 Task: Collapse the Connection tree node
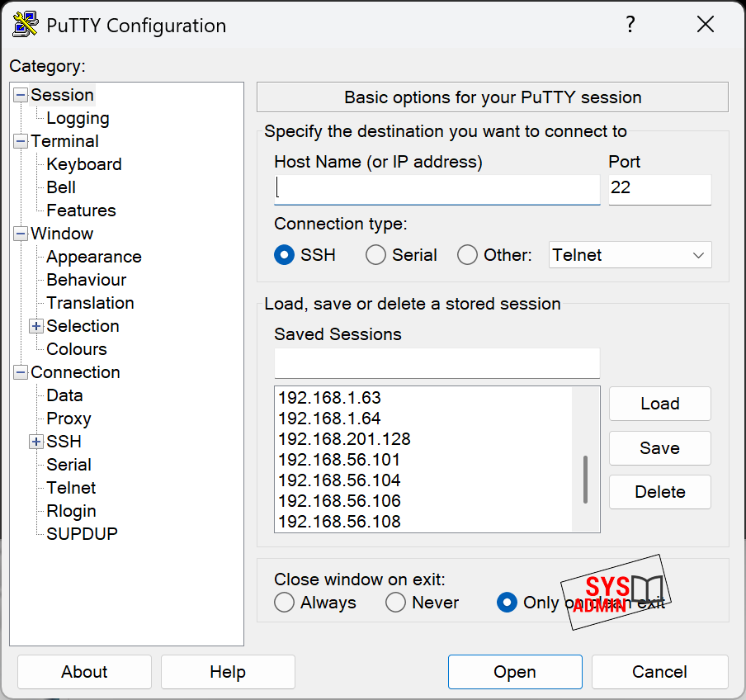pyautogui.click(x=21, y=372)
